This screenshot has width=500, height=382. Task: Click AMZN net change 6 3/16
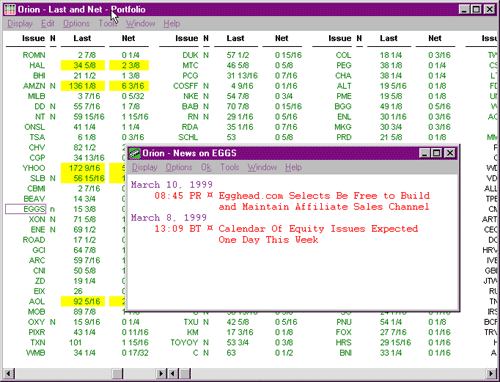pos(129,86)
